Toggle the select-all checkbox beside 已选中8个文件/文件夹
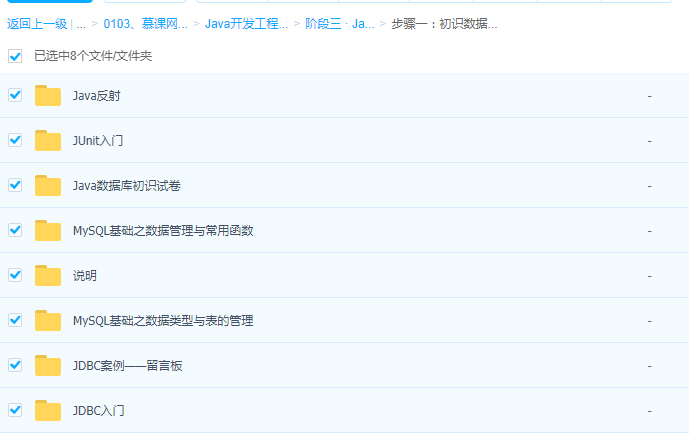The height and width of the screenshot is (439, 689). (15, 57)
